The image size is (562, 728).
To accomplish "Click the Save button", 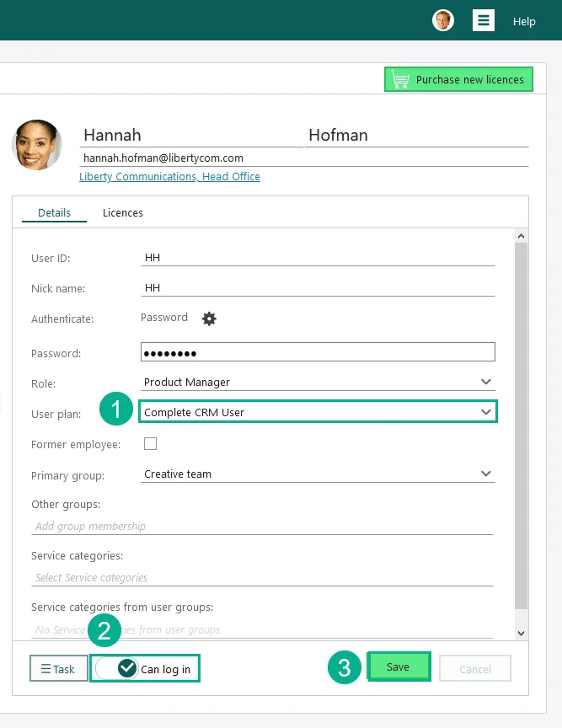I will pyautogui.click(x=398, y=667).
